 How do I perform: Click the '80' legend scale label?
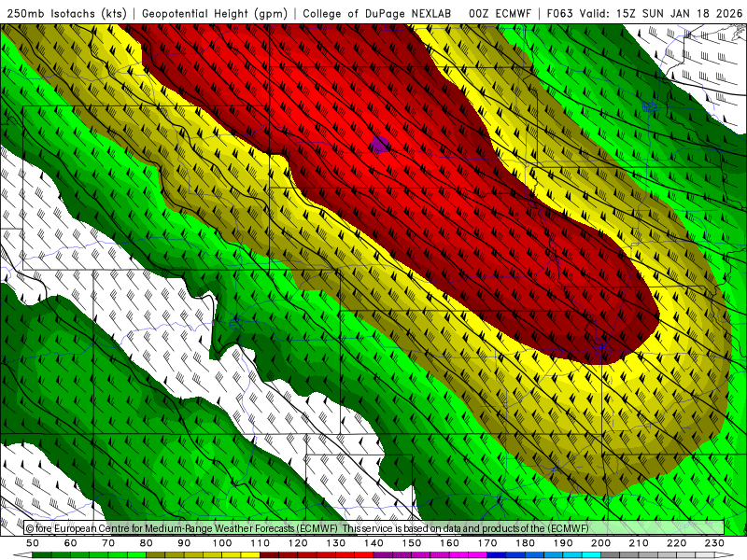[147, 543]
